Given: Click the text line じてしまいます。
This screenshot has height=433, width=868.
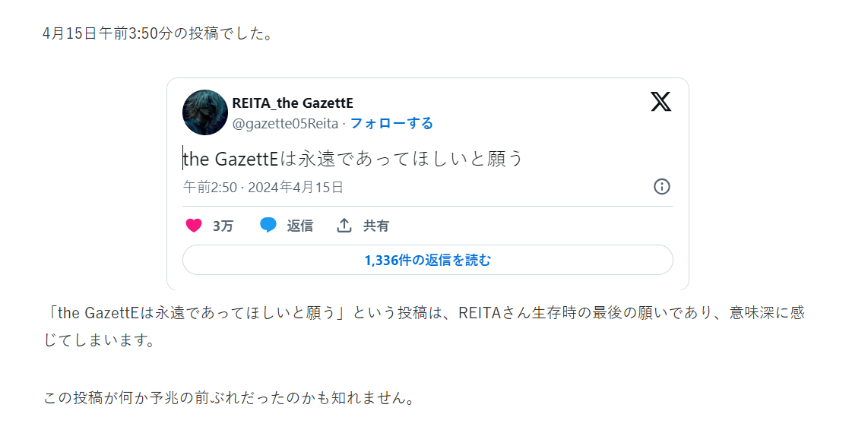Looking at the screenshot, I should tap(100, 340).
